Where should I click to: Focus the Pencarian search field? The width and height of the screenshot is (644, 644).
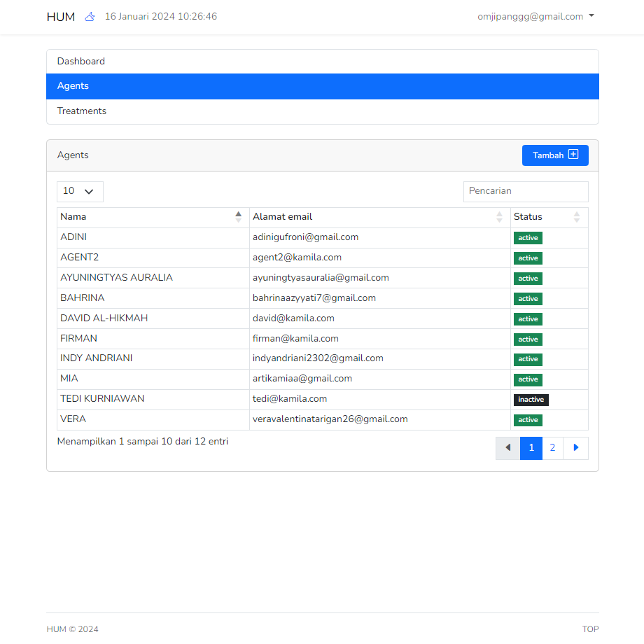tap(525, 191)
